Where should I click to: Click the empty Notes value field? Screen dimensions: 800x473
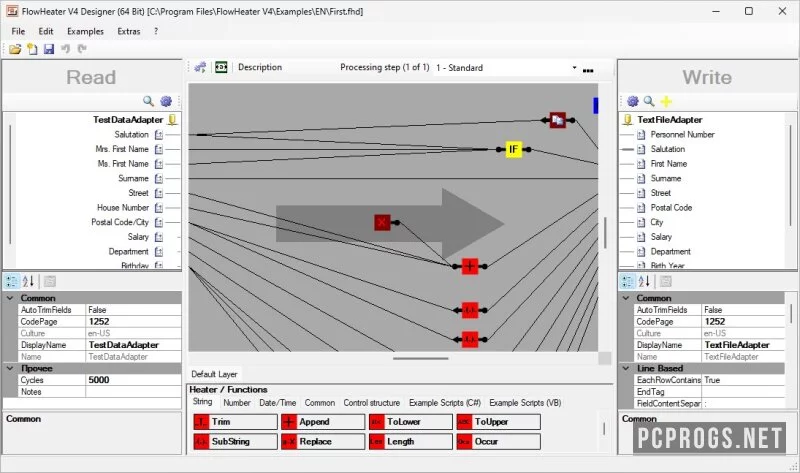click(x=134, y=392)
